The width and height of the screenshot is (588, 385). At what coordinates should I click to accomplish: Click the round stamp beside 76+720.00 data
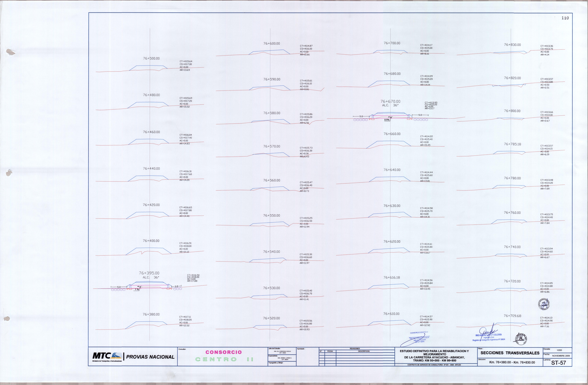pyautogui.click(x=544, y=304)
